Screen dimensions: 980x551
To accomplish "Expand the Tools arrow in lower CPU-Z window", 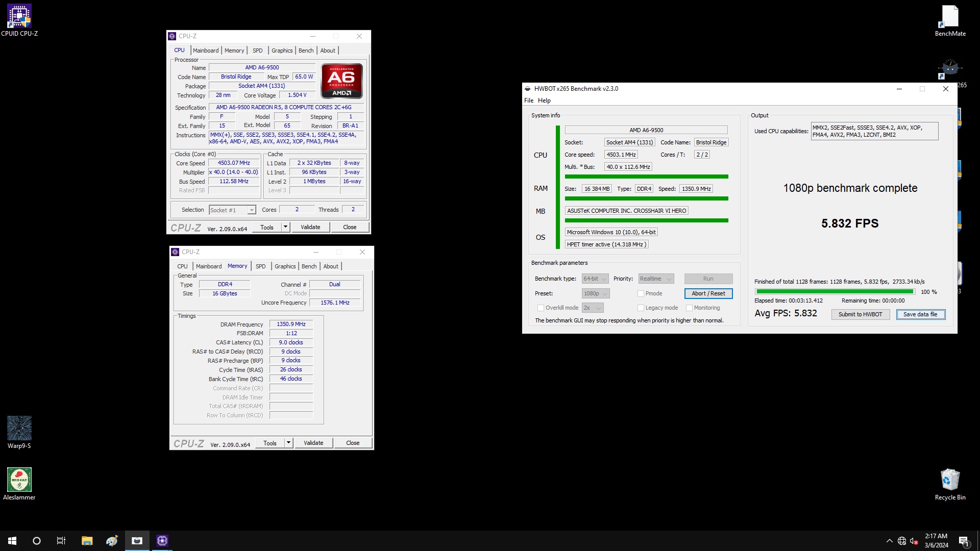I will click(289, 443).
